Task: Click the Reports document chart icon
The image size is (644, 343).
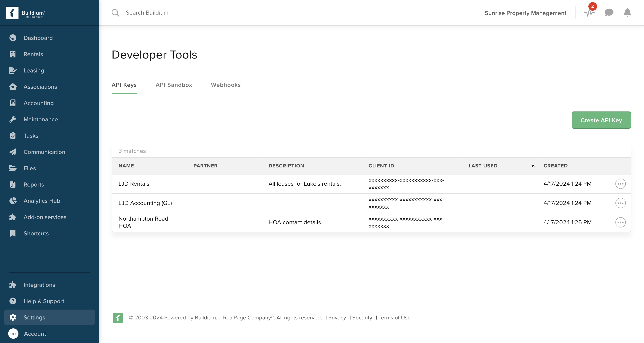Action: click(x=13, y=185)
